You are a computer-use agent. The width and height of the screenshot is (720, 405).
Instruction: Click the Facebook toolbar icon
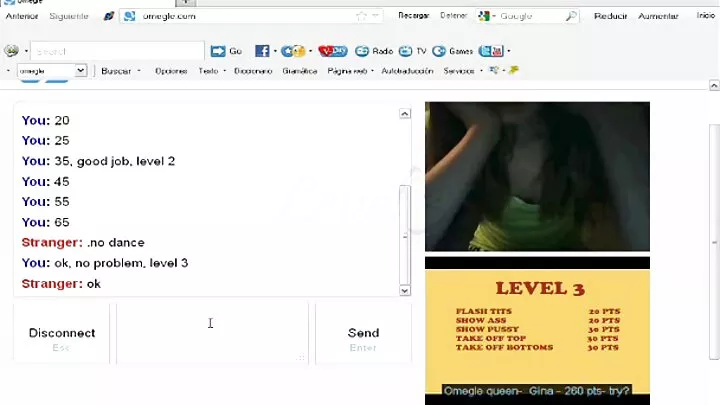point(262,51)
